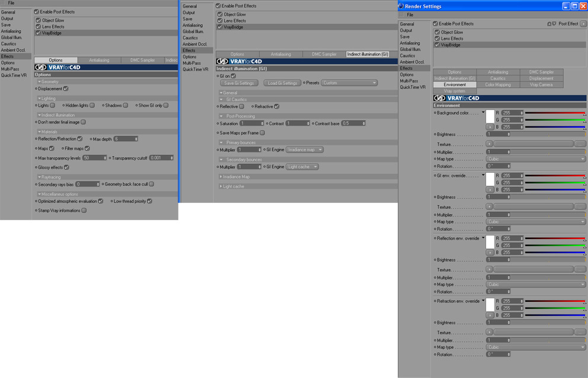Toggle the GI on checkbox
588x378 pixels.
point(234,76)
